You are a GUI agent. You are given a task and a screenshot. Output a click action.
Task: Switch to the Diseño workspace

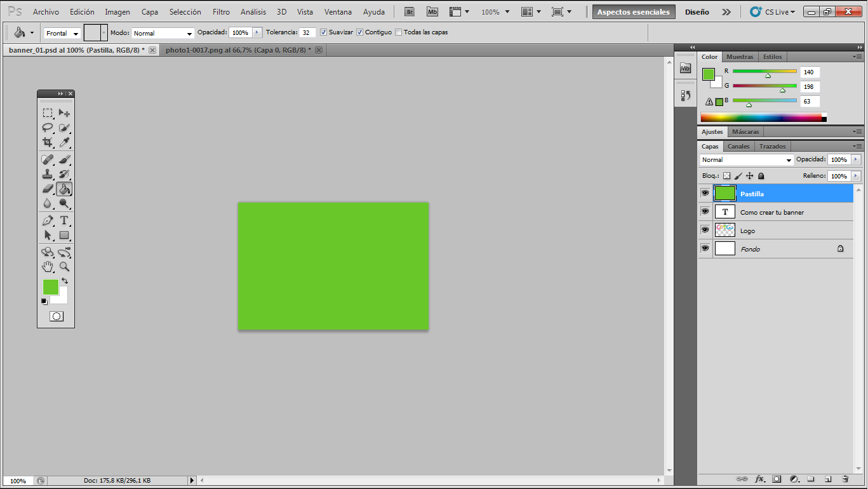(697, 12)
